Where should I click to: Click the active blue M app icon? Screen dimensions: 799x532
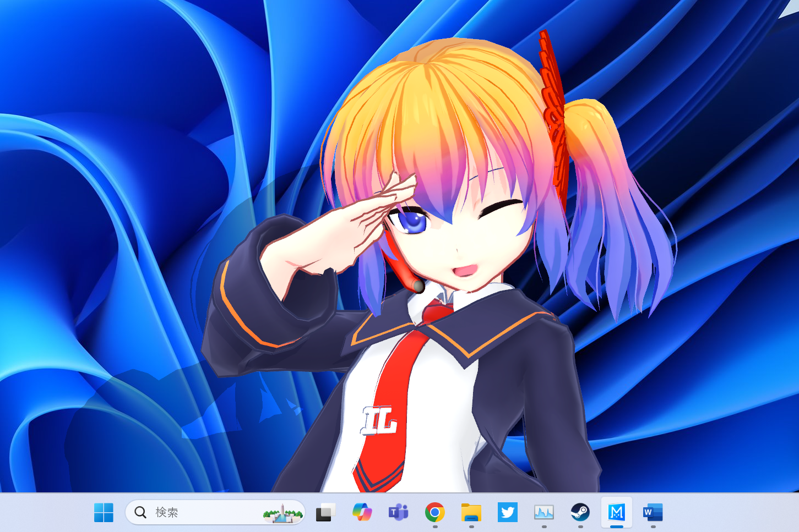coord(616,512)
